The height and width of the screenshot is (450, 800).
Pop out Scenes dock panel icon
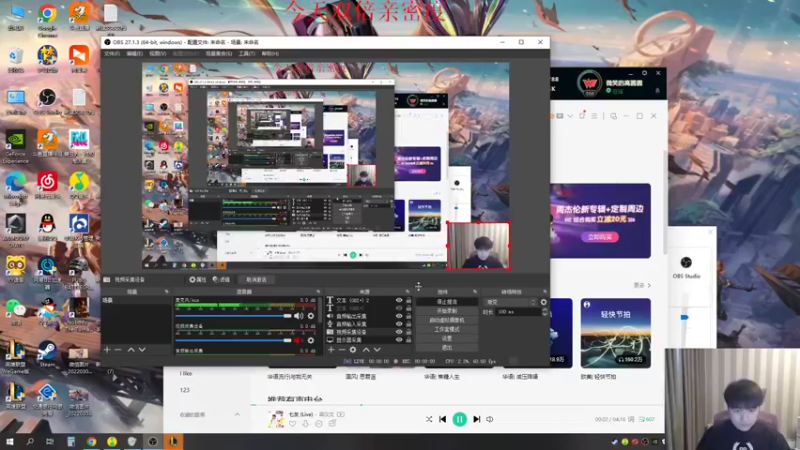tap(166, 292)
